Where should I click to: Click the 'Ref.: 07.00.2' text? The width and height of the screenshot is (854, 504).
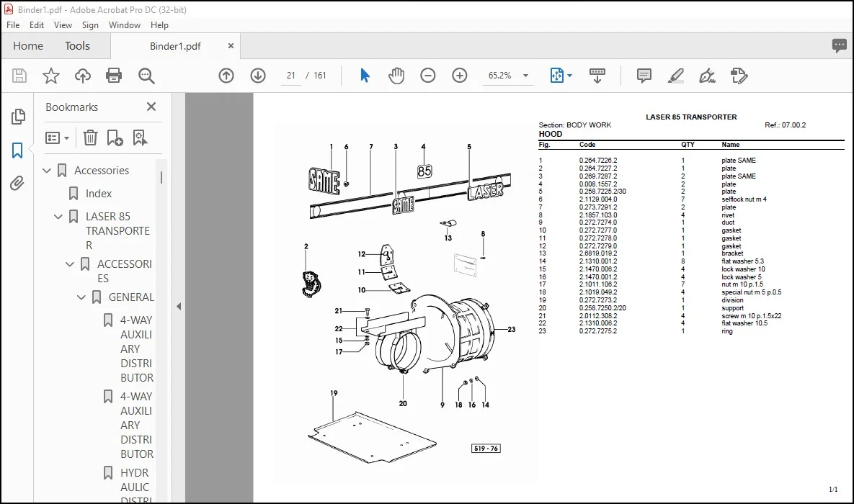786,125
